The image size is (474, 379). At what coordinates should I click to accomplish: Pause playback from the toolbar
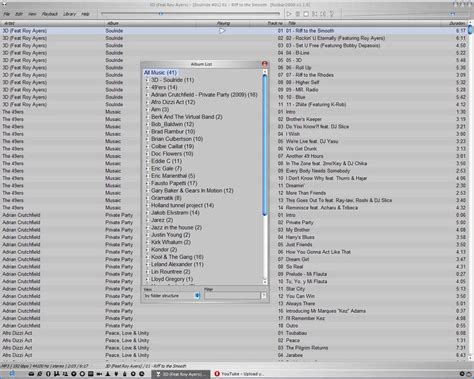(297, 14)
